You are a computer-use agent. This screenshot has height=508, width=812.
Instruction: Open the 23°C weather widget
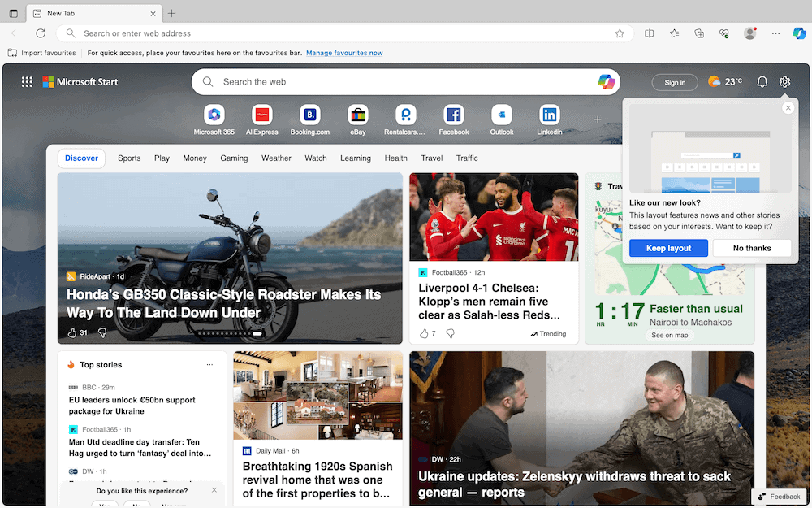tap(725, 81)
